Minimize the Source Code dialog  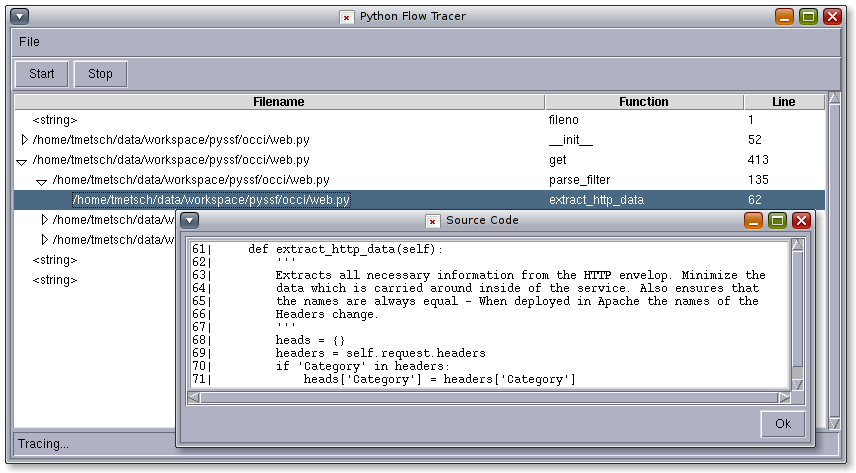point(753,221)
